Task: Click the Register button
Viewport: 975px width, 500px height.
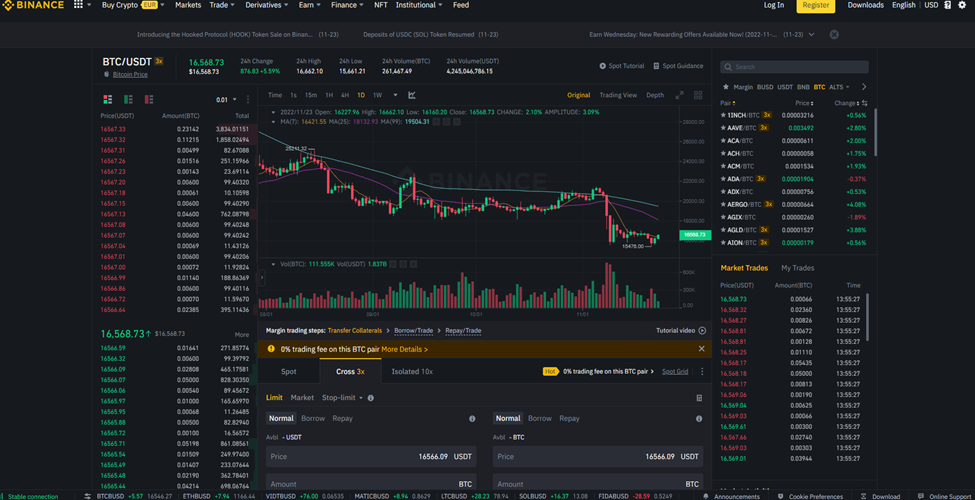Action: [x=816, y=5]
